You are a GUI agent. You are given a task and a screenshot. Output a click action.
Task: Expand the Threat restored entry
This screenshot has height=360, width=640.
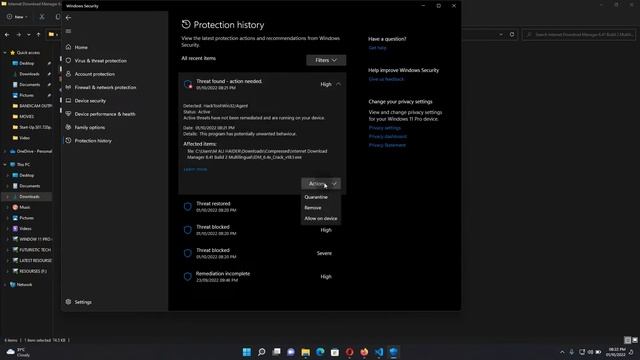(262, 207)
